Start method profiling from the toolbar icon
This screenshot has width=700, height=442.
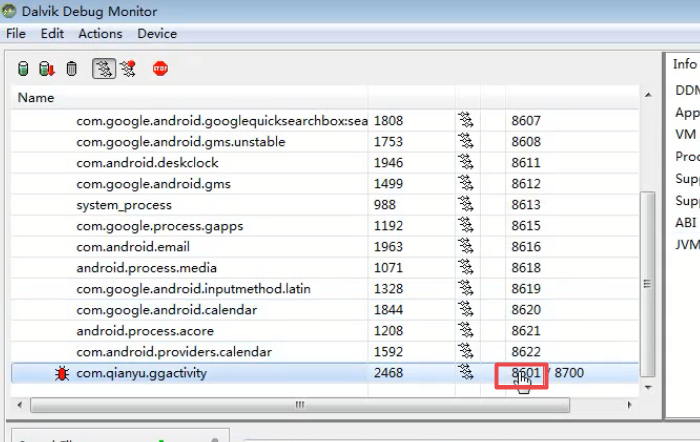pos(128,69)
